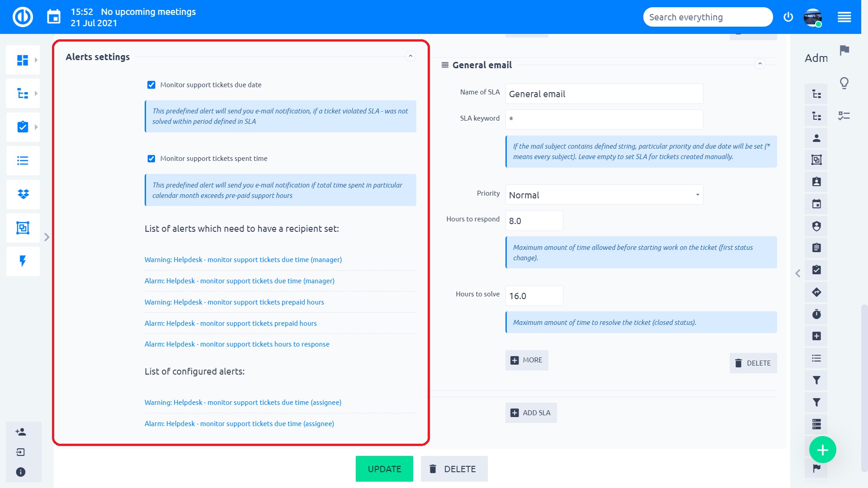
Task: Click the ADD SLA button
Action: click(x=531, y=413)
